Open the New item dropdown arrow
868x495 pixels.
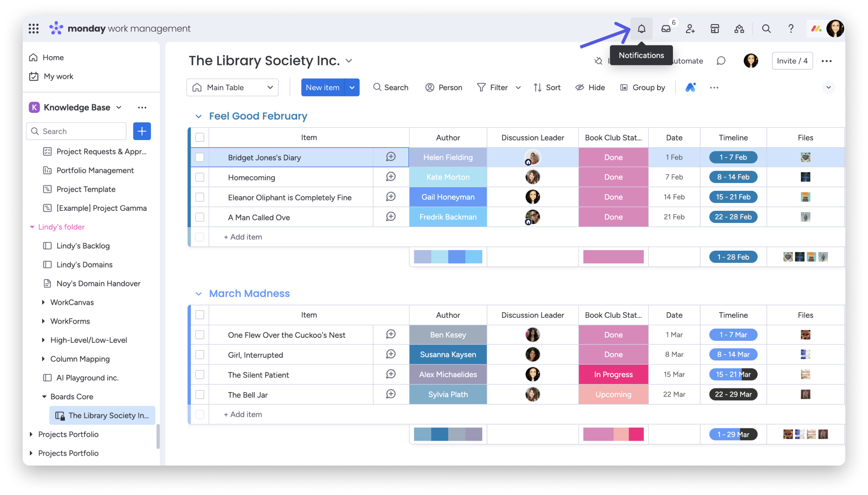click(352, 87)
